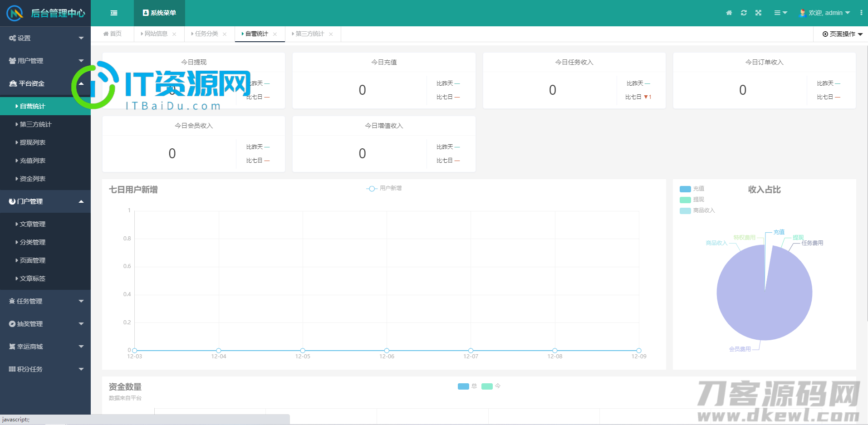Toggle the sidebar collapse hamburger icon
The width and height of the screenshot is (868, 425).
click(114, 13)
